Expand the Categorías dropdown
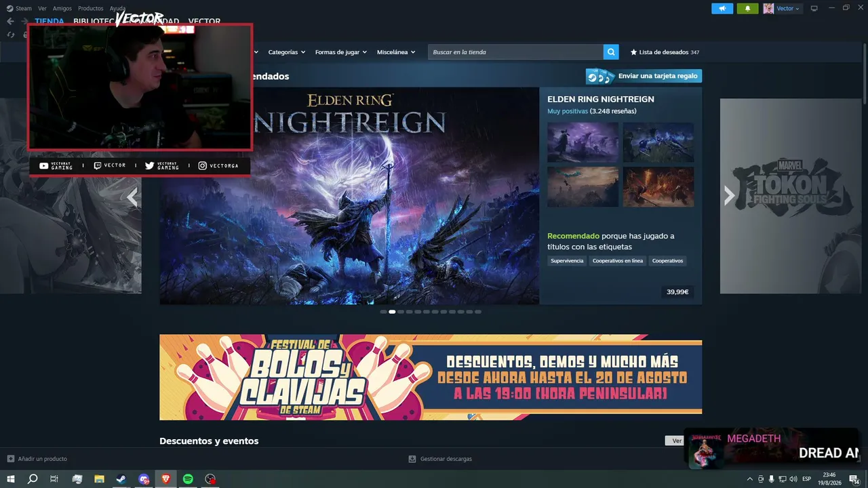 click(x=287, y=52)
